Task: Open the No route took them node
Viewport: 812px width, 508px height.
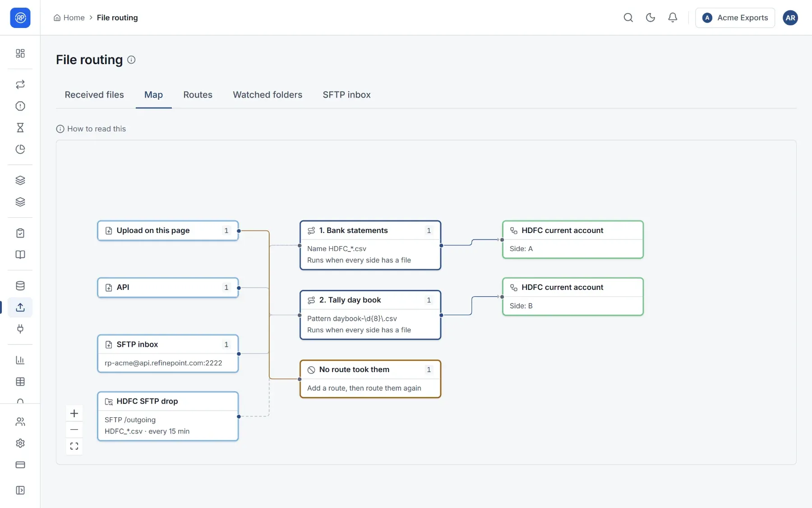Action: [x=370, y=379]
